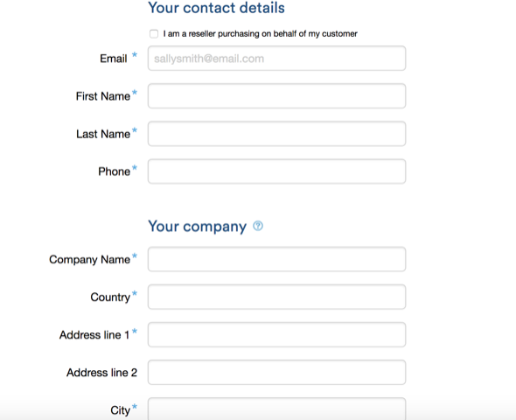Click the reseller checkbox label text
Screen dimensions: 516x420
(260, 34)
